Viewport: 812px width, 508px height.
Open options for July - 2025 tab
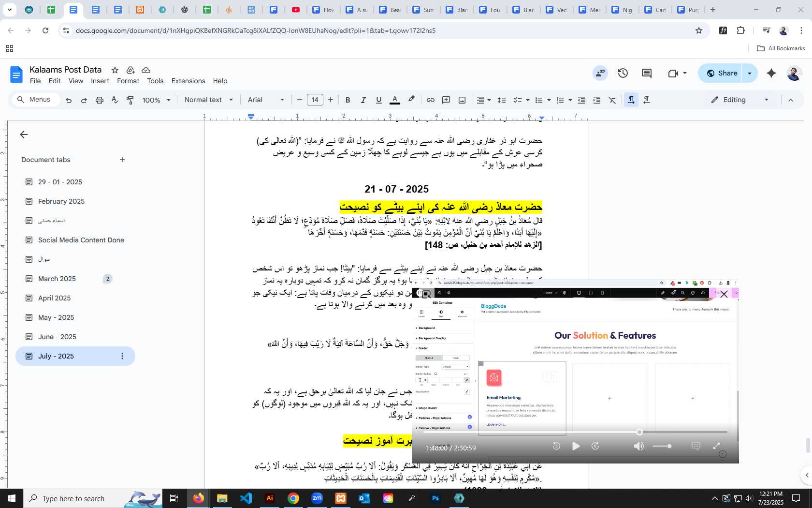(122, 356)
